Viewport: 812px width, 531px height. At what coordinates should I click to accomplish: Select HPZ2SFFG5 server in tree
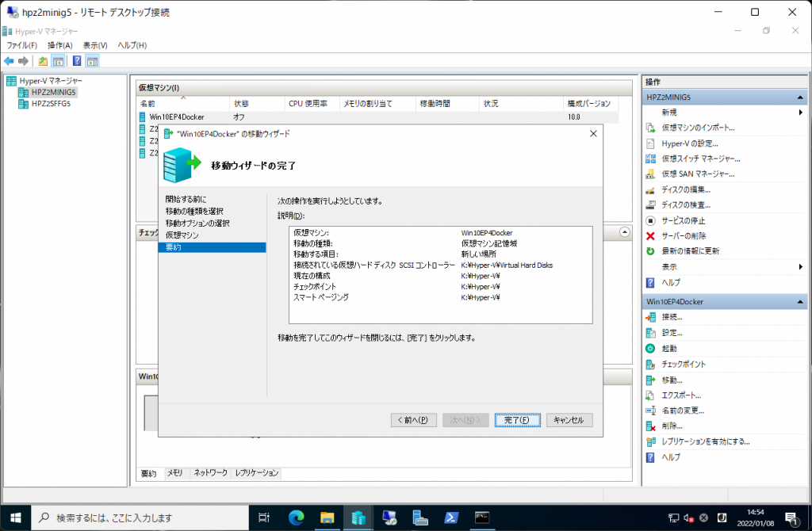tap(51, 104)
